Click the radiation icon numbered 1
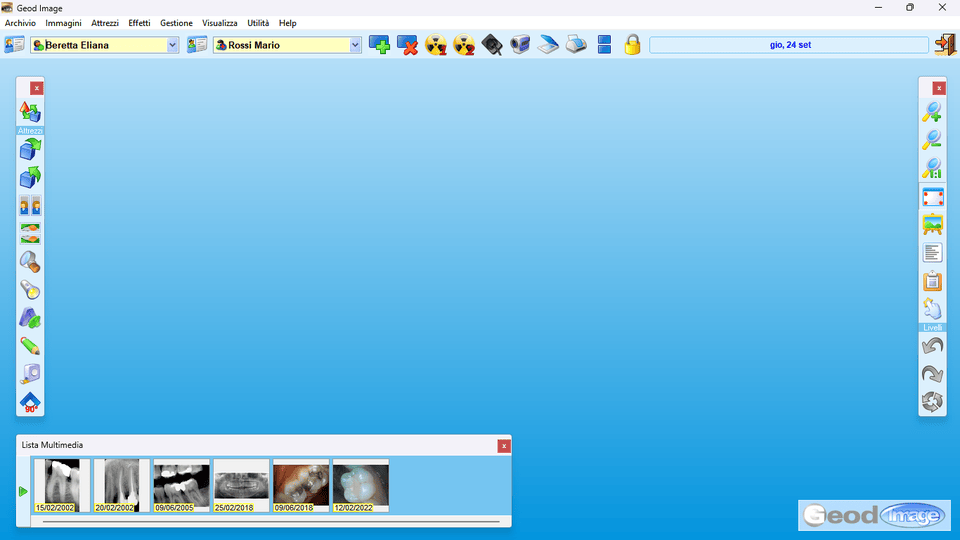The width and height of the screenshot is (960, 540). coord(435,45)
